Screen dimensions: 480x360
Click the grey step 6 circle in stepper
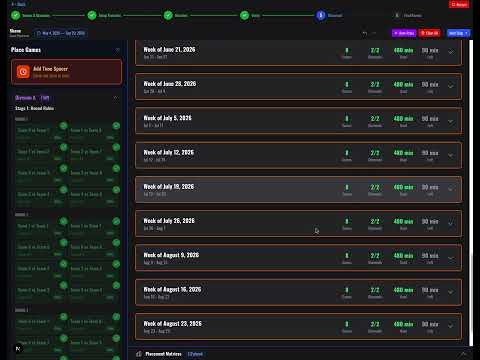tap(397, 15)
